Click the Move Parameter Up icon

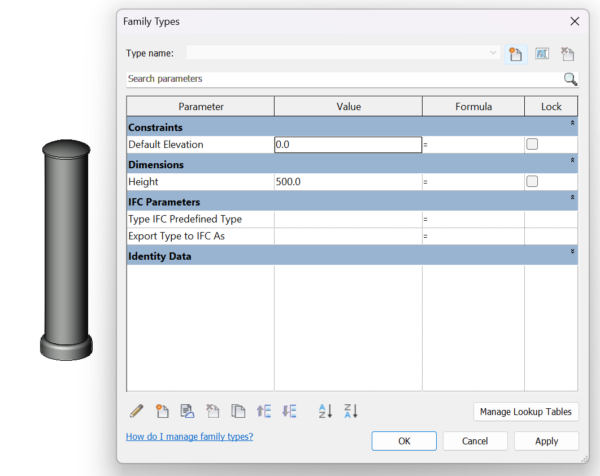[x=264, y=411]
